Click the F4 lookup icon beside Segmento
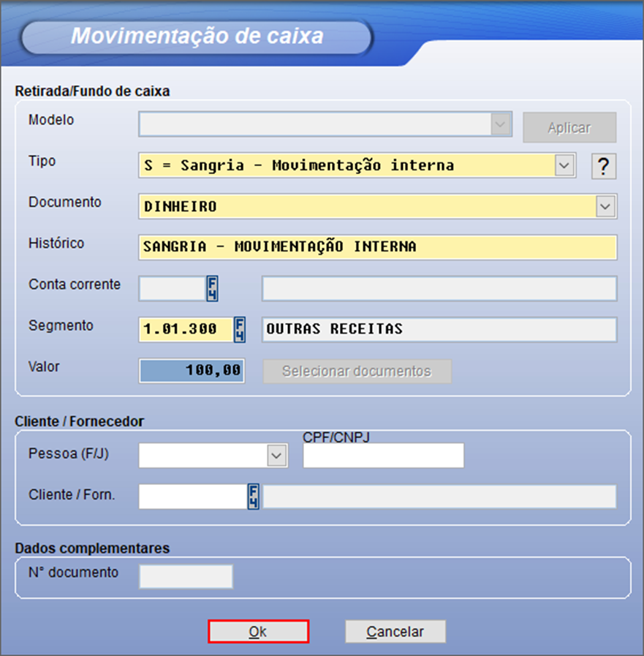Screen dimensions: 644x656 239,330
